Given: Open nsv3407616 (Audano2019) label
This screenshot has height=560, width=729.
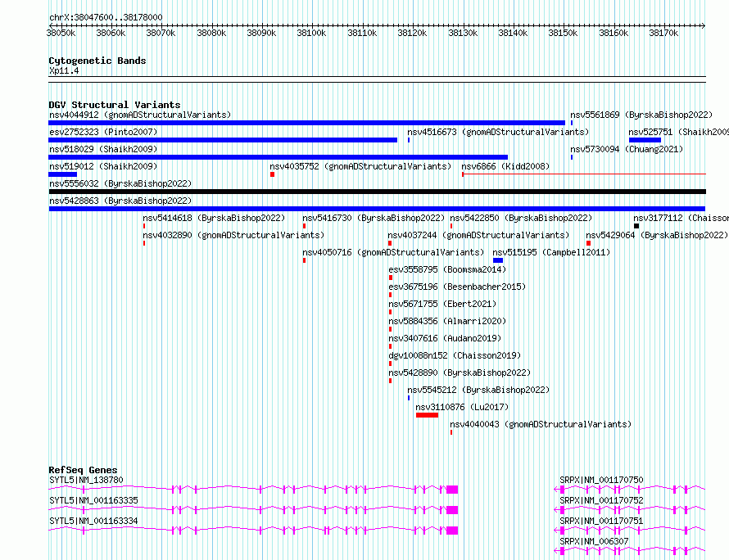Looking at the screenshot, I should click(445, 338).
